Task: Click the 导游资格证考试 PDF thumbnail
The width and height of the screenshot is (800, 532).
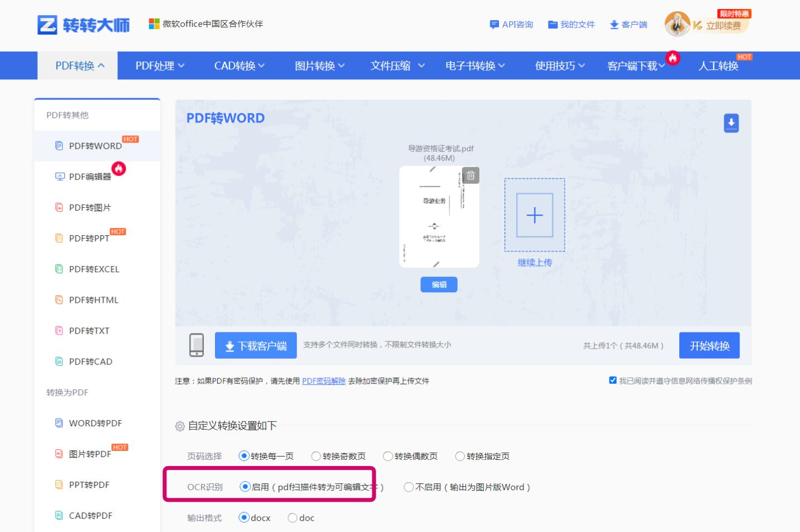Action: [x=439, y=217]
